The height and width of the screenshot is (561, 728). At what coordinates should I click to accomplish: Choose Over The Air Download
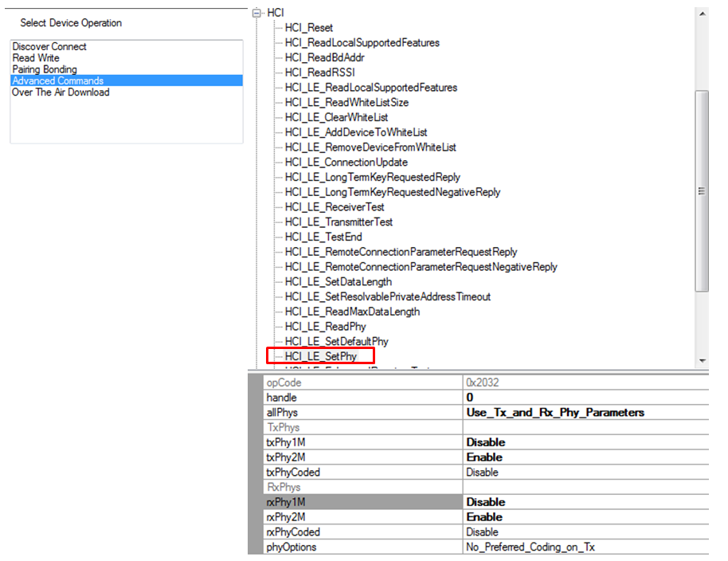61,92
